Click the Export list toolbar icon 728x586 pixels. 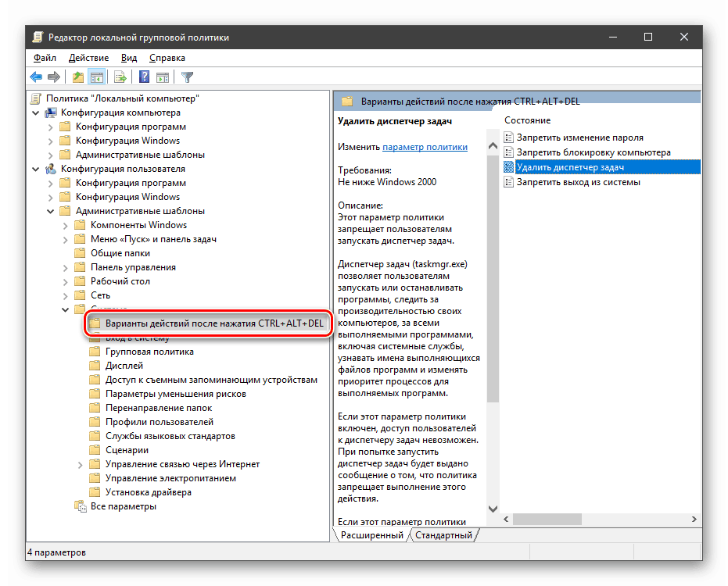(120, 77)
